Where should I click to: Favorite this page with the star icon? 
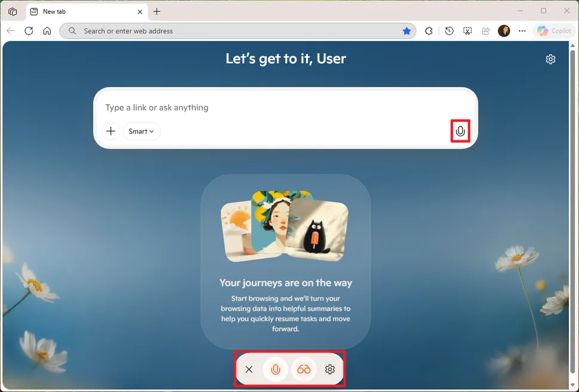pyautogui.click(x=407, y=30)
